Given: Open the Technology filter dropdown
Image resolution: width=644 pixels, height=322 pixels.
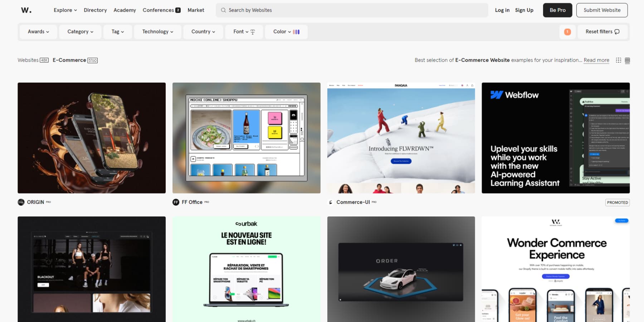Looking at the screenshot, I should [157, 31].
